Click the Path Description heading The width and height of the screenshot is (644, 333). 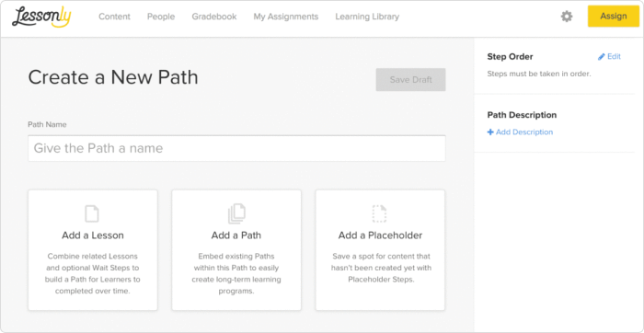coord(522,115)
